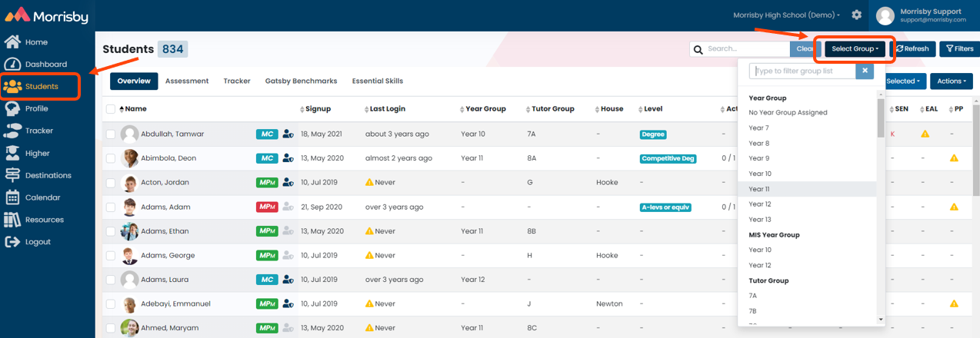
Task: Open the settings gear icon
Action: (x=856, y=15)
